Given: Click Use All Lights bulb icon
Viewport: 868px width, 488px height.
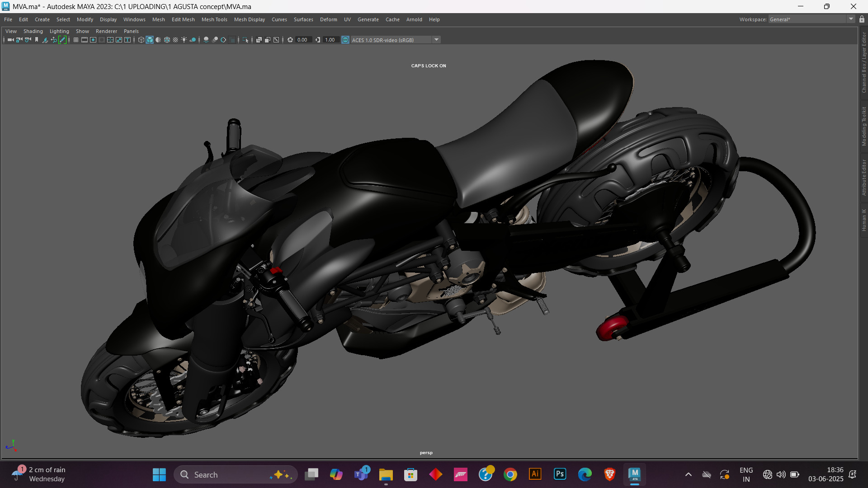Looking at the screenshot, I should click(184, 40).
